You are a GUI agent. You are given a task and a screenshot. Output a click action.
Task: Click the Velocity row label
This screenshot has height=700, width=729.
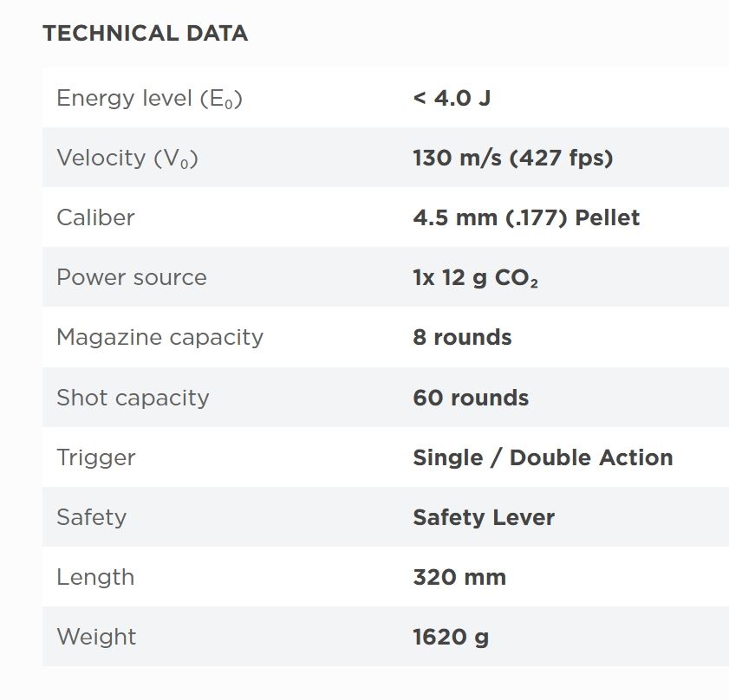[x=127, y=159]
